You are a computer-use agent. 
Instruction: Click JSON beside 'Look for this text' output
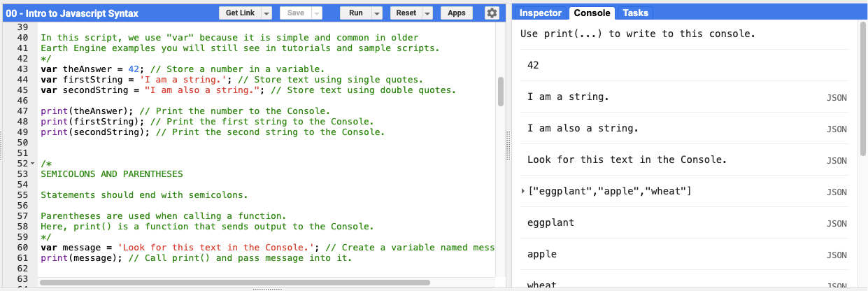coord(837,161)
